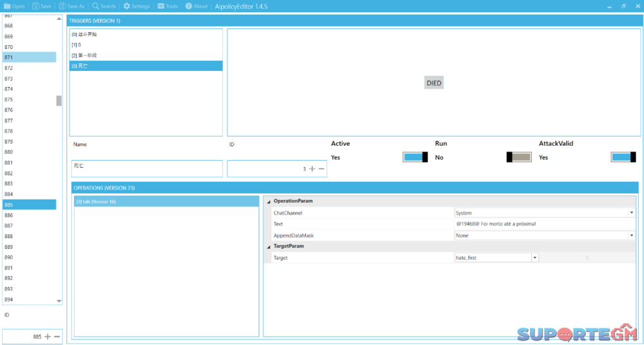This screenshot has width=644, height=345.
Task: Expand the Target hate_first dropdown
Action: coord(535,258)
